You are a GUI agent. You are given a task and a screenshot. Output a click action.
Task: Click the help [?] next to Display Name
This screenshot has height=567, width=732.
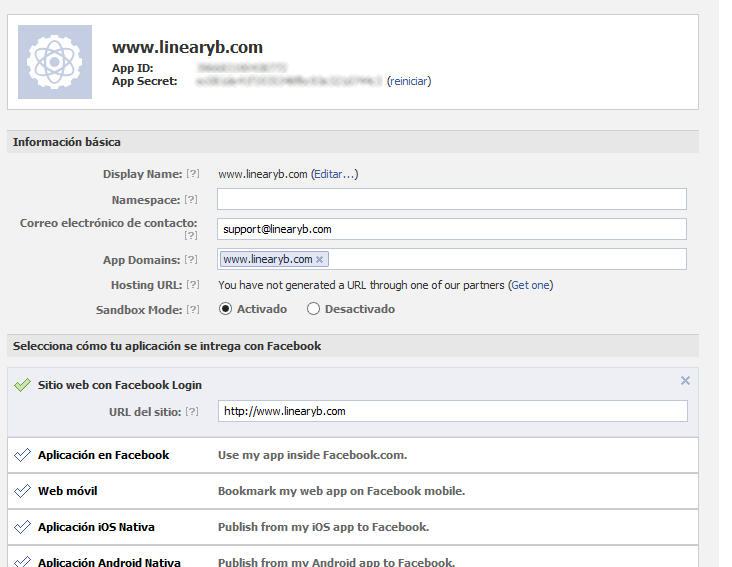pyautogui.click(x=193, y=174)
